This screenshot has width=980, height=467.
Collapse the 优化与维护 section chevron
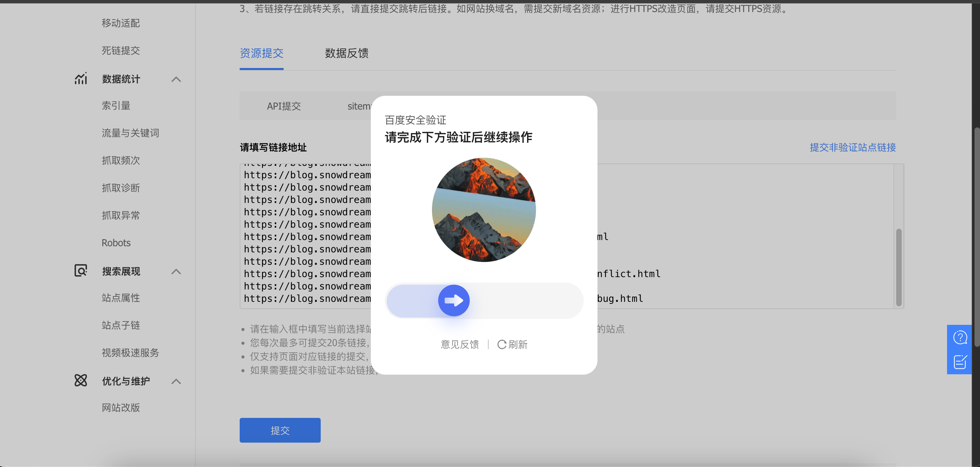176,381
